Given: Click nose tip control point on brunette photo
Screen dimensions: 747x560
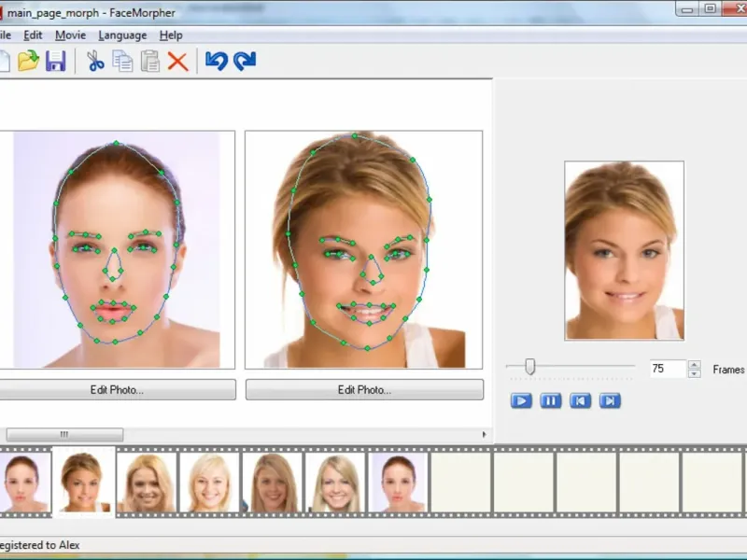Looking at the screenshot, I should coord(112,279).
